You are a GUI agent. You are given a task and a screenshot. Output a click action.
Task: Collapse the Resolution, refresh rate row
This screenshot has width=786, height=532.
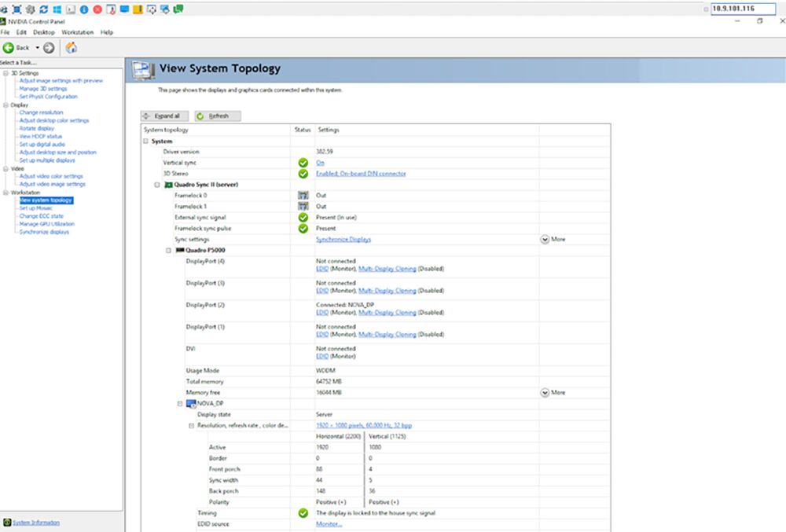(192, 426)
